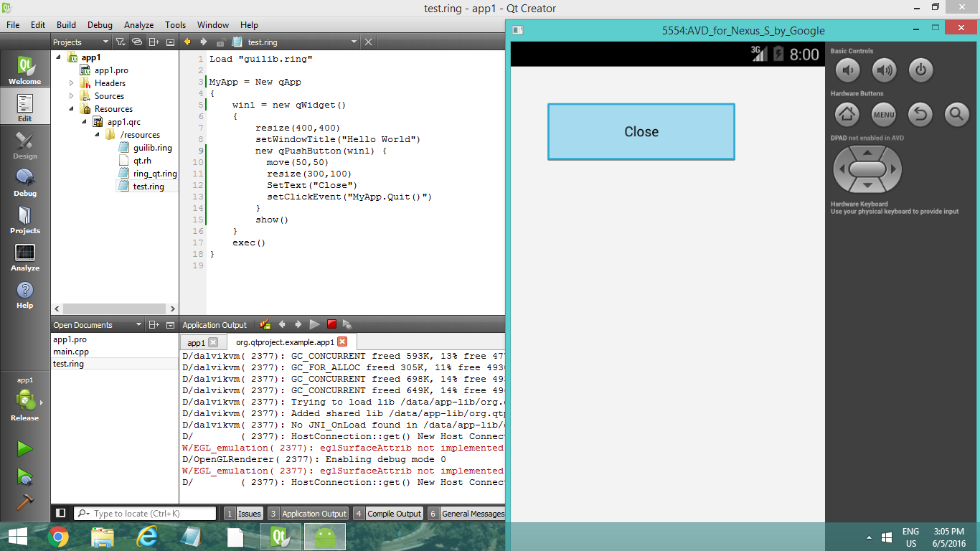The image size is (980, 551).
Task: Expand the Sources folder
Action: [x=71, y=96]
